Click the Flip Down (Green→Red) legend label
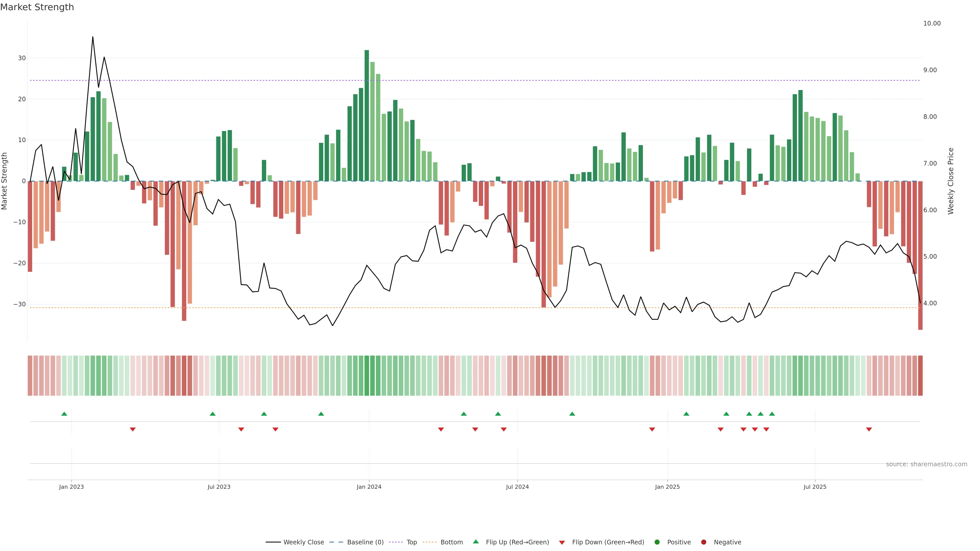 [x=608, y=542]
